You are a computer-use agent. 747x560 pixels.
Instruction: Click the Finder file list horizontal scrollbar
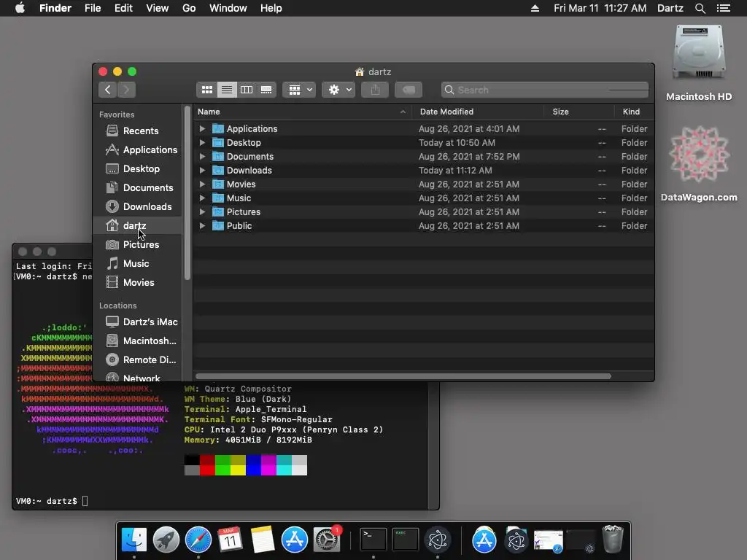click(403, 376)
